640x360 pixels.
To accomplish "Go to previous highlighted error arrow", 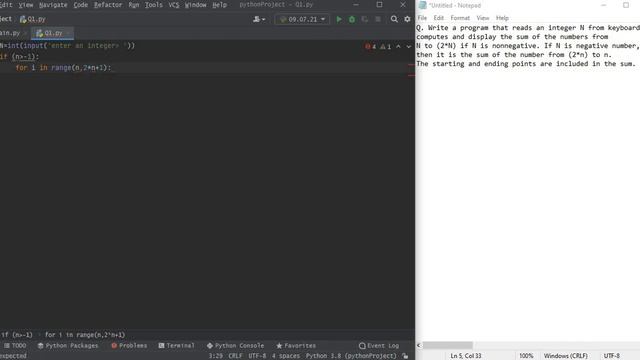I will coord(398,47).
